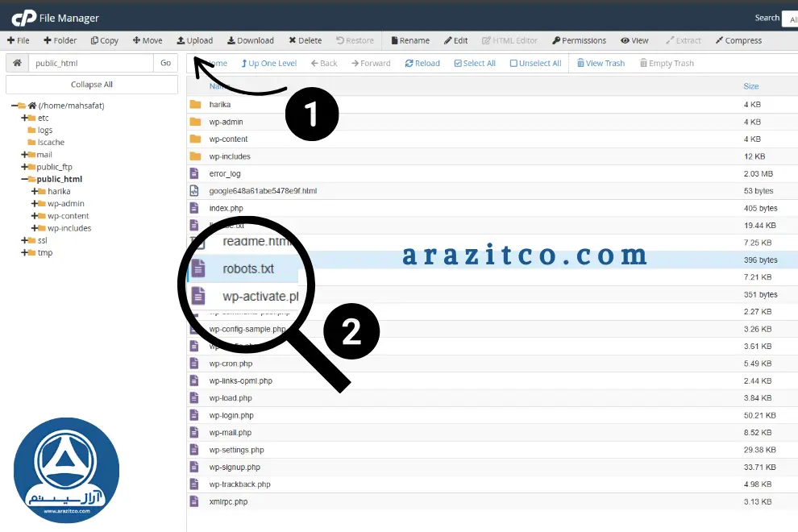Click Rename in the toolbar

pyautogui.click(x=409, y=40)
